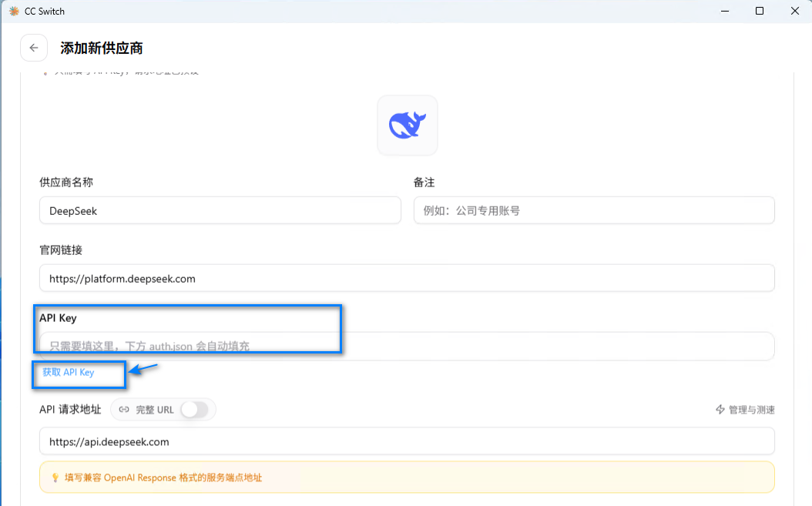Screen dimensions: 812x506
Task: Click the 官网链接 label
Action: (x=61, y=250)
